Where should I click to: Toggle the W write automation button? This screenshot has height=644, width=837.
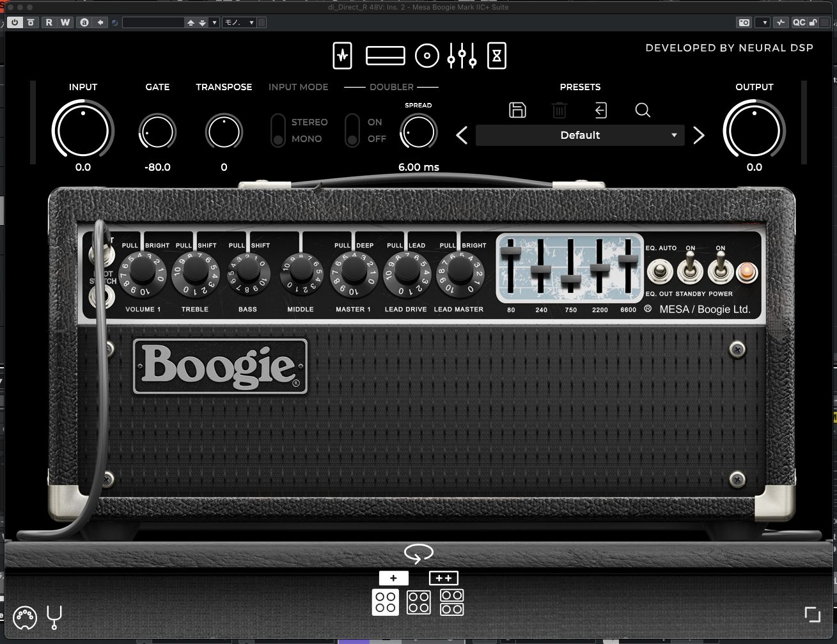click(x=65, y=22)
